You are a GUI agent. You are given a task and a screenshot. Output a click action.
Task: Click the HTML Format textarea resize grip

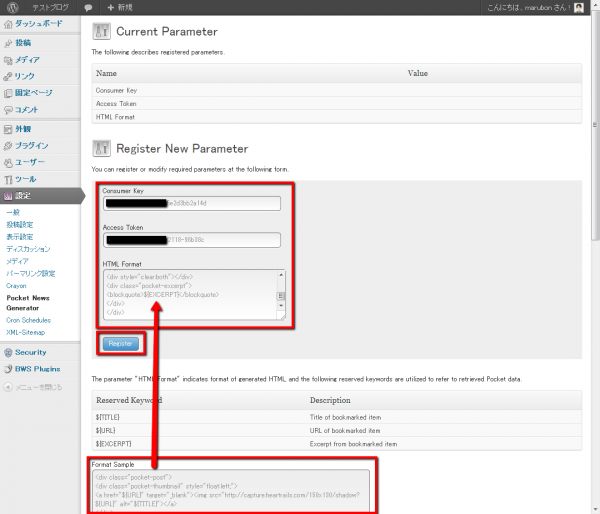tap(282, 316)
